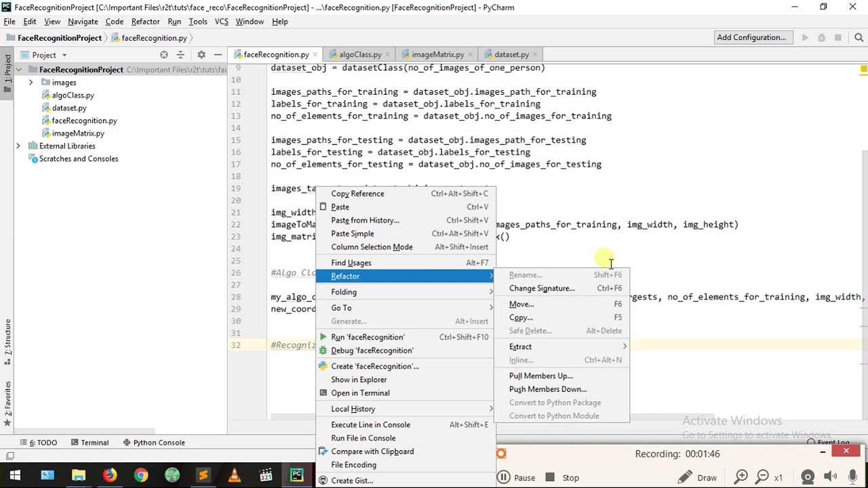The image size is (868, 488).
Task: Expand the Go To submenu
Action: [x=406, y=308]
